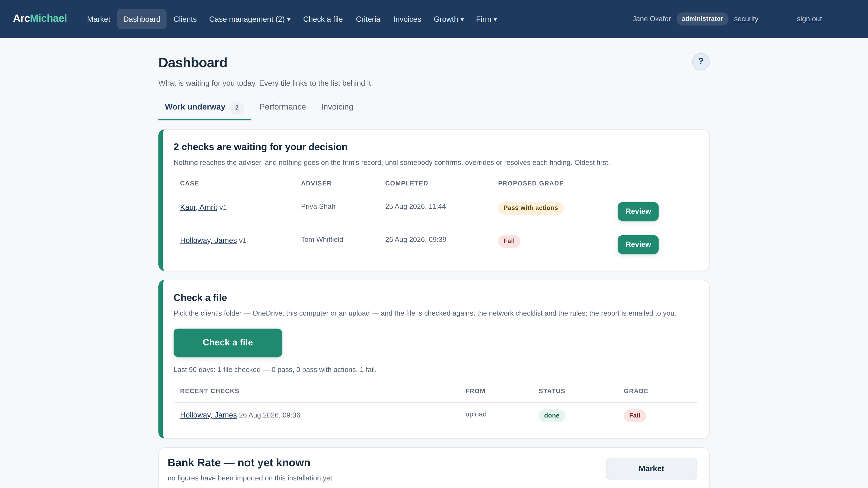Click the Pass with actions grade badge
The image size is (868, 488).
pyautogui.click(x=530, y=208)
